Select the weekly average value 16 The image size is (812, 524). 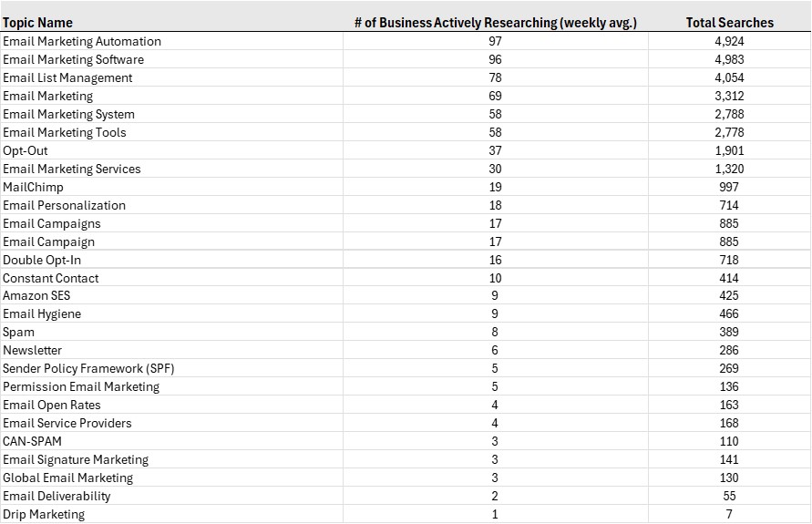coord(495,260)
